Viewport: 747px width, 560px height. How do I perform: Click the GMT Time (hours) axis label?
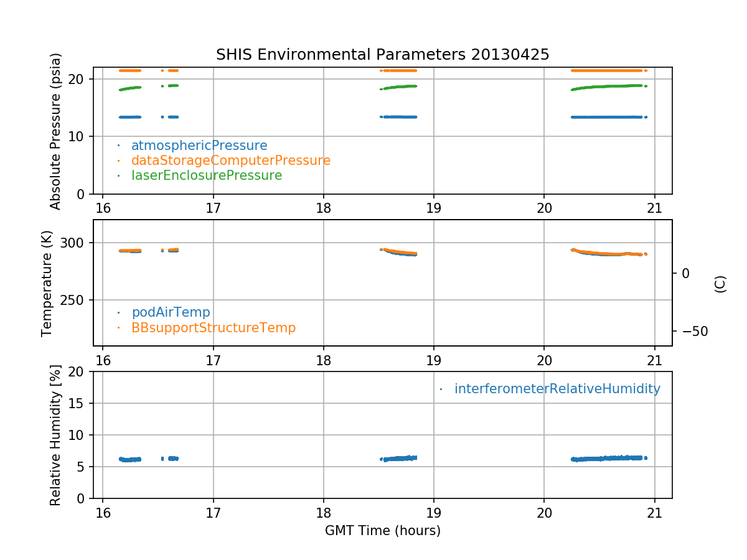[382, 531]
